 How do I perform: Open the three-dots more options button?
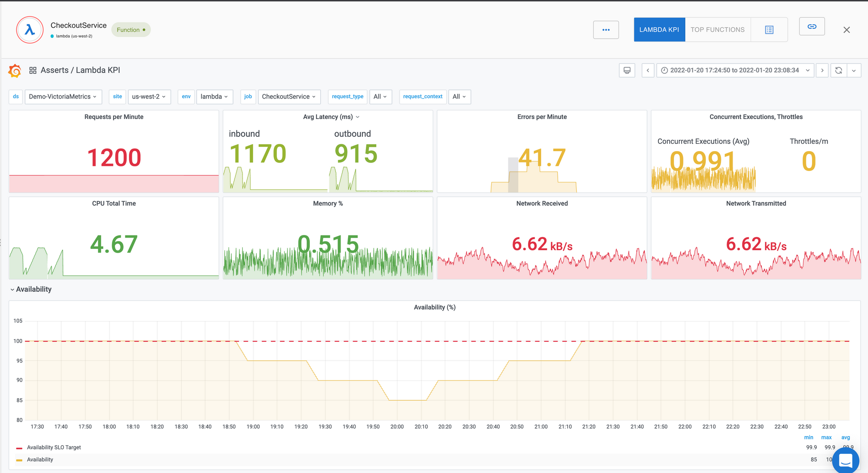point(606,30)
